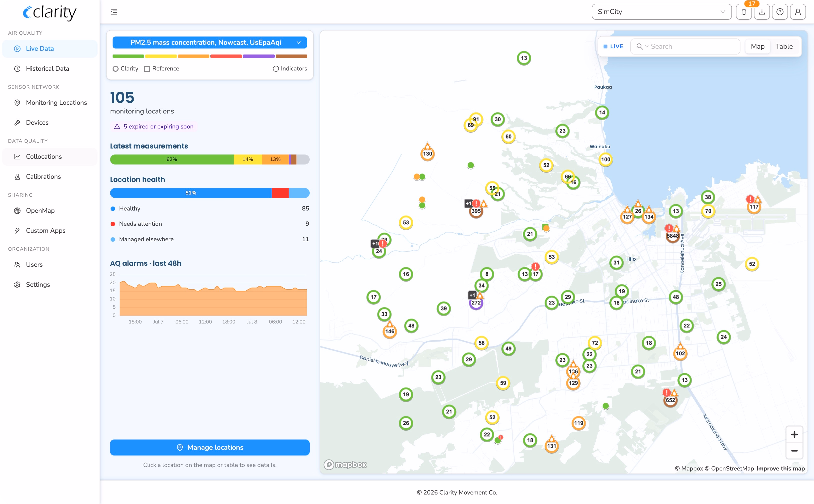Screen dimensions: 814x504
Task: Click the green AQI legend swatch
Action: click(128, 56)
